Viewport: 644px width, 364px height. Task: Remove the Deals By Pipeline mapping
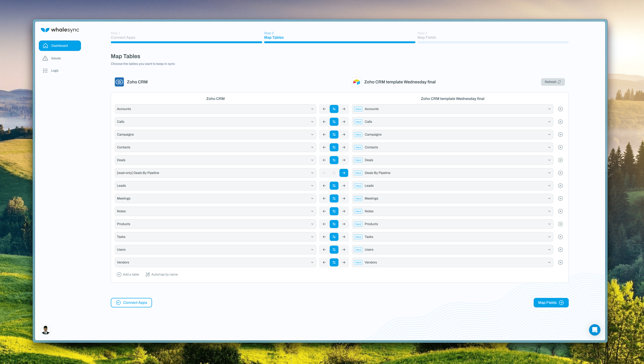(x=560, y=173)
